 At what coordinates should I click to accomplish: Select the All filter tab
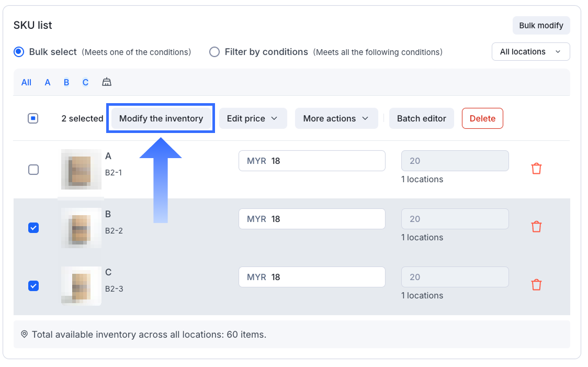[26, 82]
